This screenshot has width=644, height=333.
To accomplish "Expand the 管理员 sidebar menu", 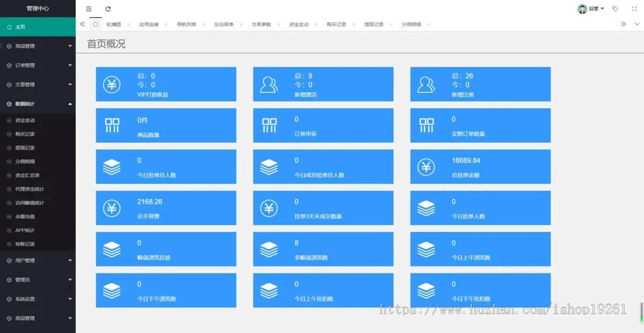I will coord(38,280).
